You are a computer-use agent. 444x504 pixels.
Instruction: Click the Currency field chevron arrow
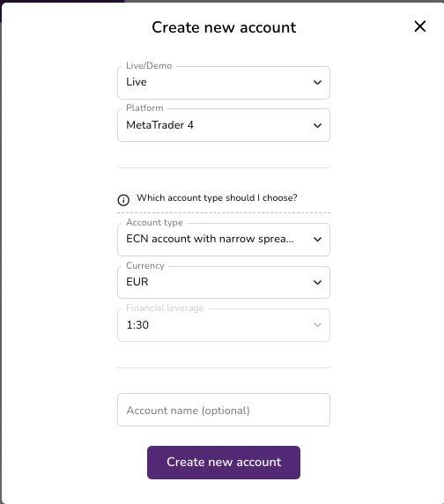(x=317, y=282)
